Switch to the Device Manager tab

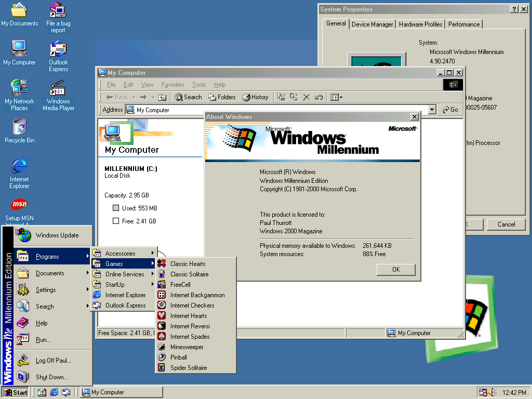(372, 24)
